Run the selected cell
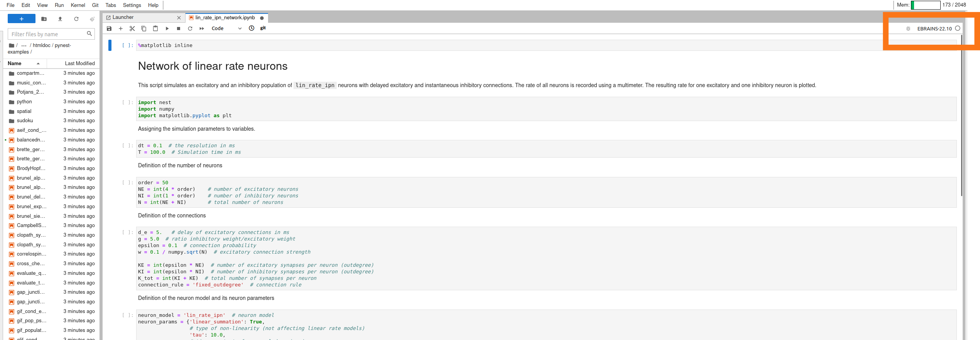This screenshot has height=340, width=980. point(167,29)
